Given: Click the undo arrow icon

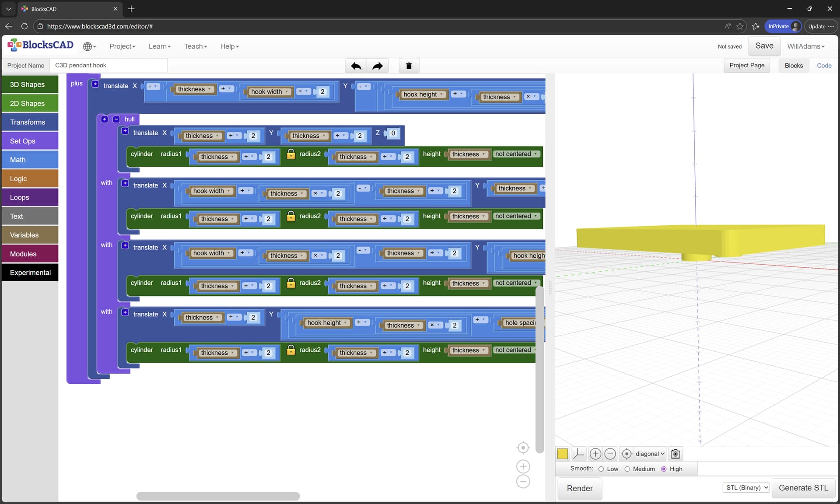Looking at the screenshot, I should click(x=356, y=66).
